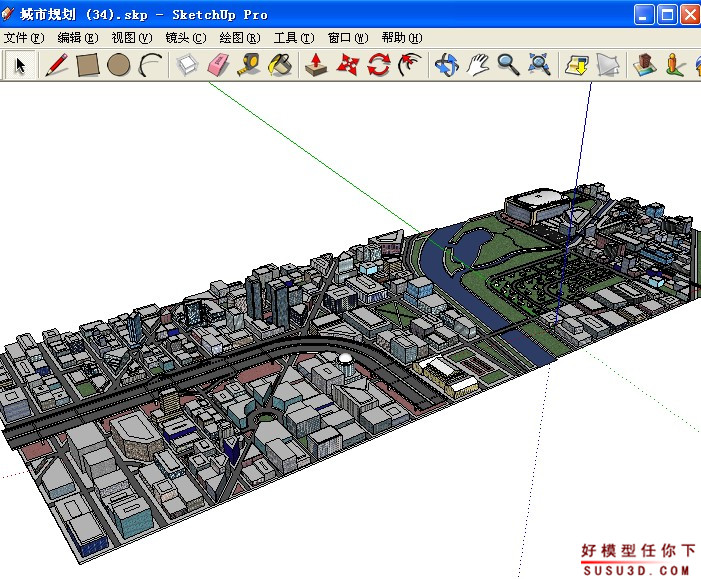Click the blue river in the city model
The width and height of the screenshot is (701, 579).
465,286
